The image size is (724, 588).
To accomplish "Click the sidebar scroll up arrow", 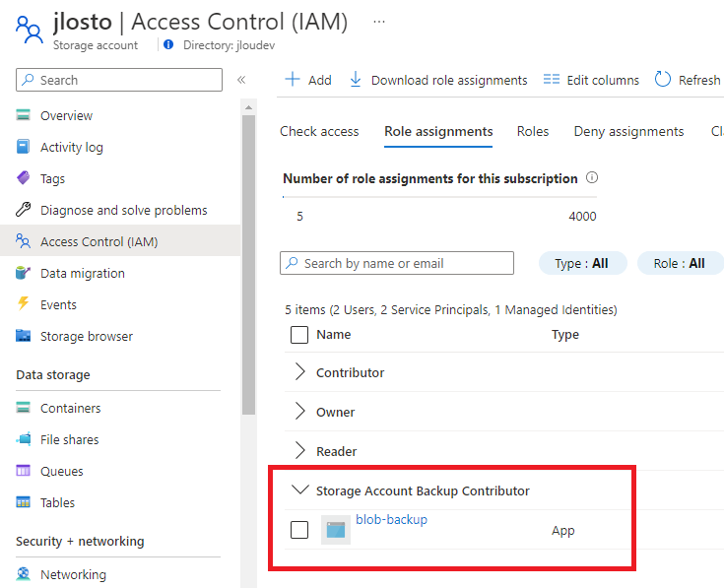I will [x=248, y=107].
